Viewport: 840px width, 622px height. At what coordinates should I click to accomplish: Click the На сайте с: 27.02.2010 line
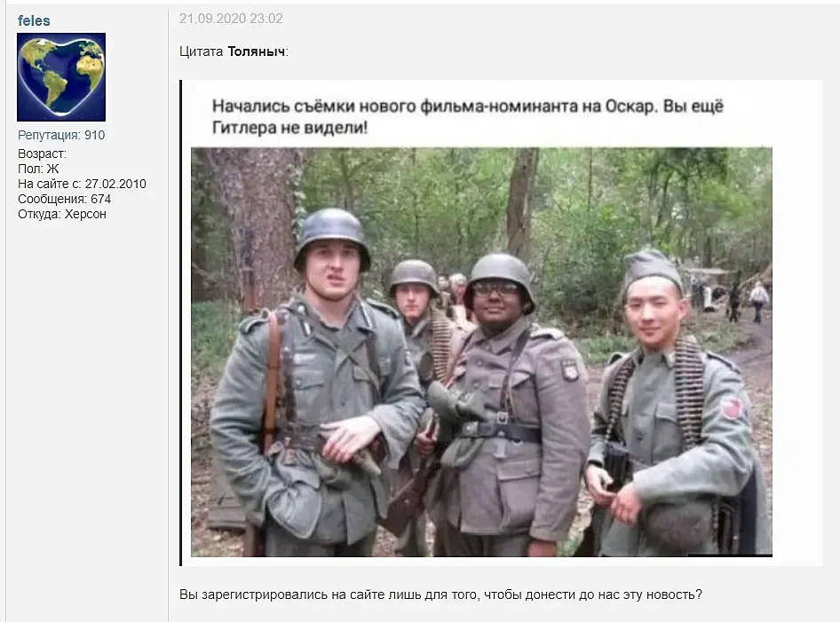[x=82, y=184]
